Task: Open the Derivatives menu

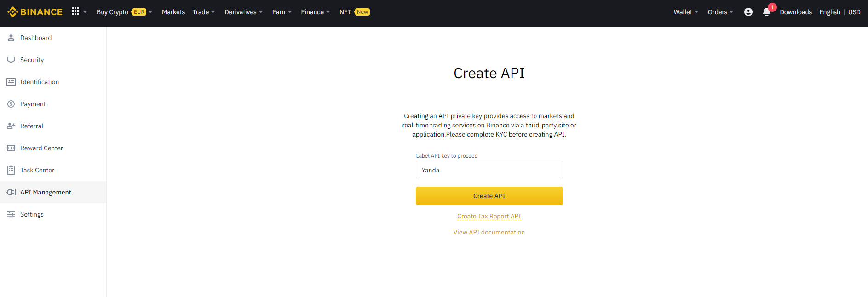Action: point(241,12)
